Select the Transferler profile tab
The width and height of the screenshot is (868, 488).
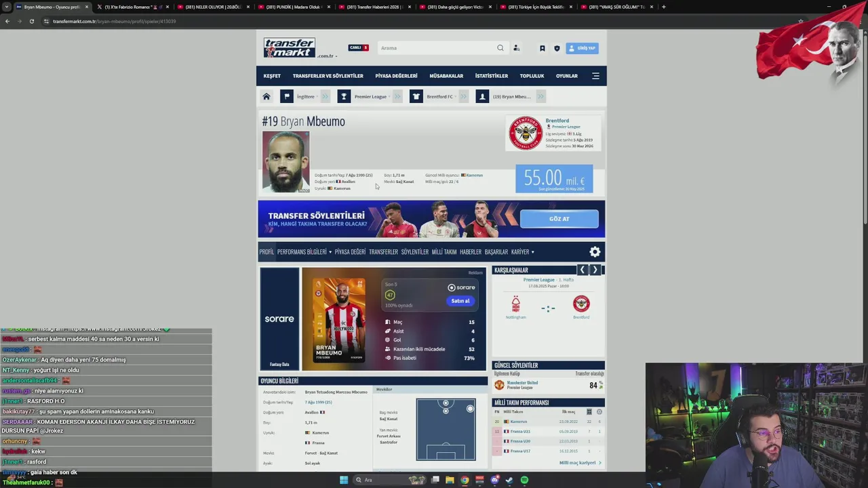(383, 251)
